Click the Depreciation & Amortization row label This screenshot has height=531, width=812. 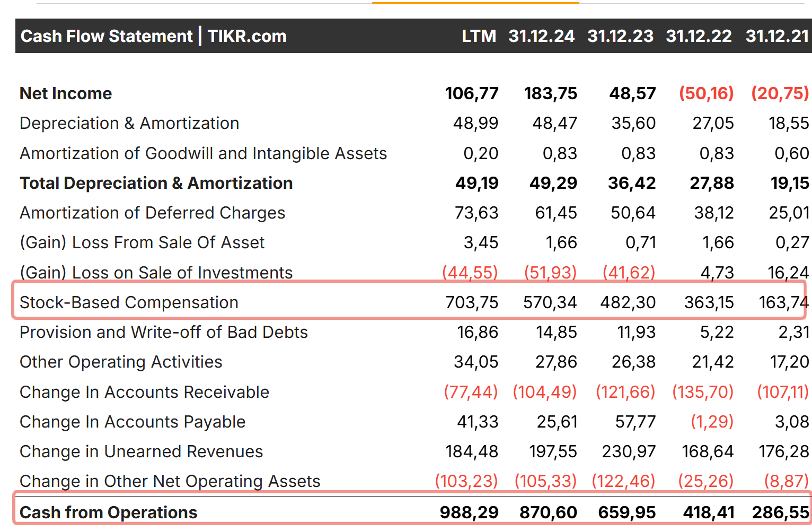[129, 123]
